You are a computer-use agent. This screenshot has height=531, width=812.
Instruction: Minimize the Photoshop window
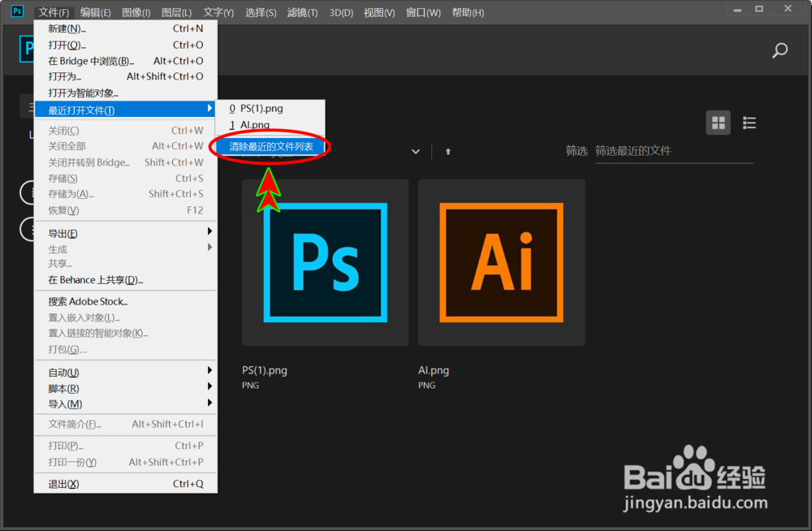pyautogui.click(x=737, y=9)
